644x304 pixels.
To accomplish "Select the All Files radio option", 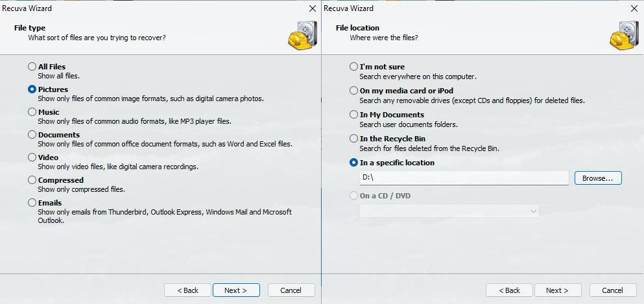I will (x=32, y=67).
